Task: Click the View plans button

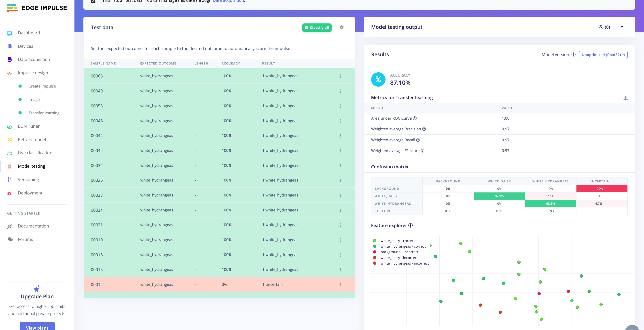Action: click(x=37, y=326)
